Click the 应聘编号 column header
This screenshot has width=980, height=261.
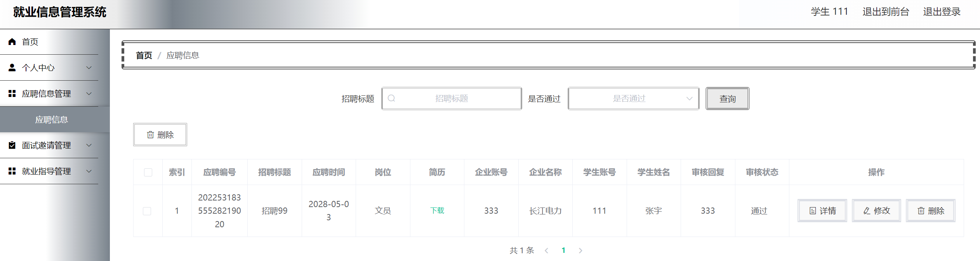(x=219, y=172)
